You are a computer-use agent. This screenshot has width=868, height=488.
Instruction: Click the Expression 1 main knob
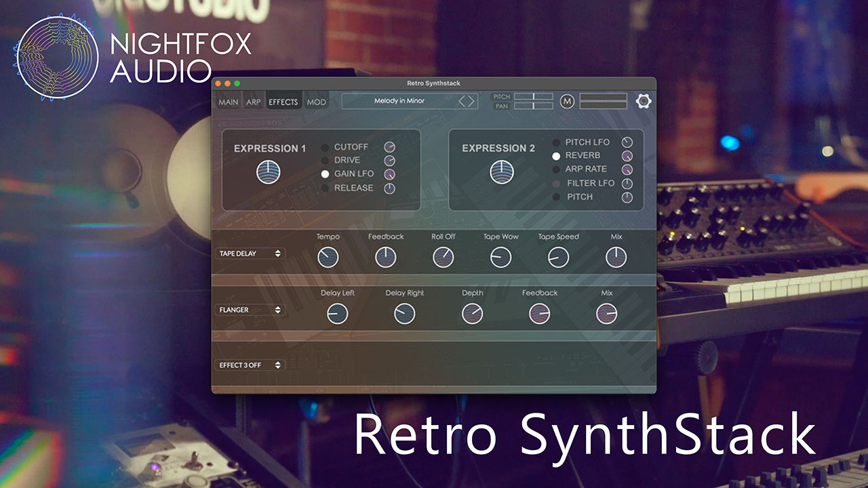268,172
